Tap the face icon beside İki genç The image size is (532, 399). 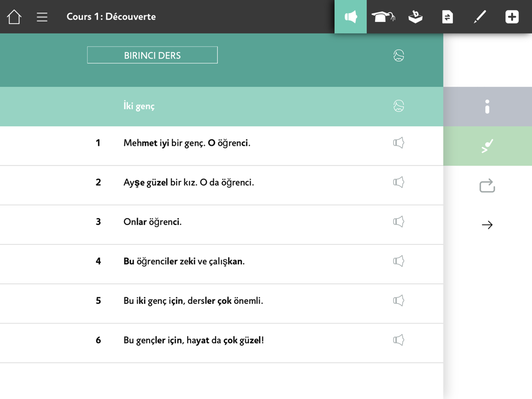pyautogui.click(x=398, y=106)
